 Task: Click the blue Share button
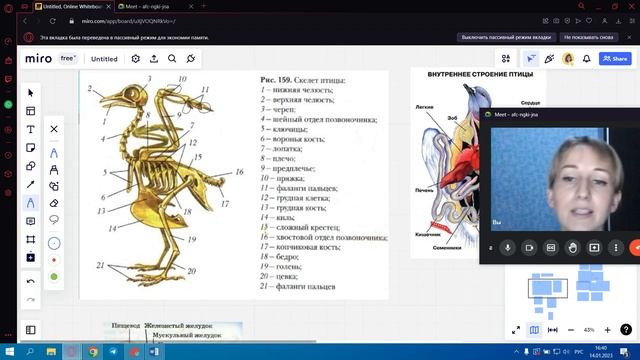[615, 59]
